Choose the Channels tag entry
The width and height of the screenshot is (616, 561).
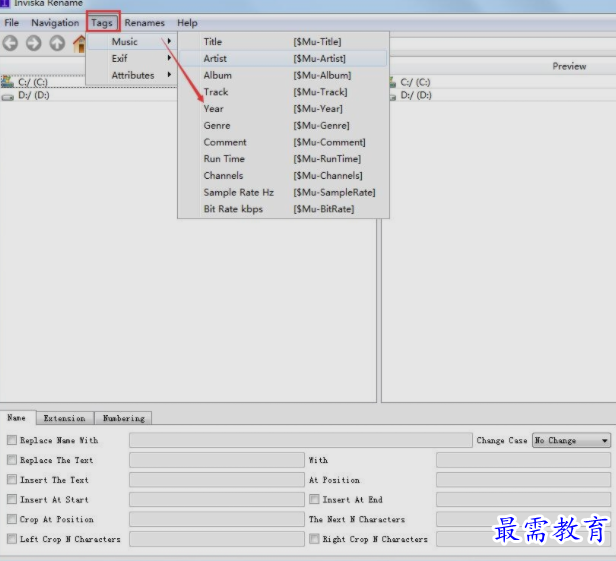click(x=283, y=176)
